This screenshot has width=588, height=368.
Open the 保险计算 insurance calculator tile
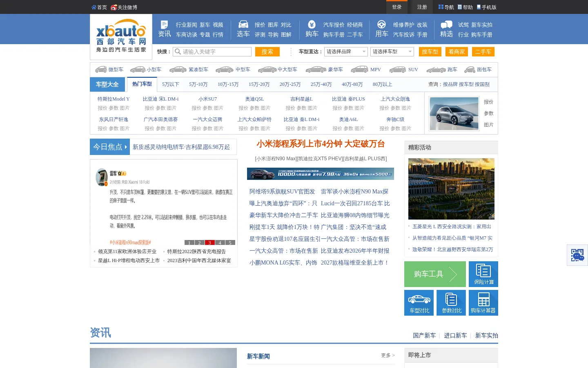[483, 274]
